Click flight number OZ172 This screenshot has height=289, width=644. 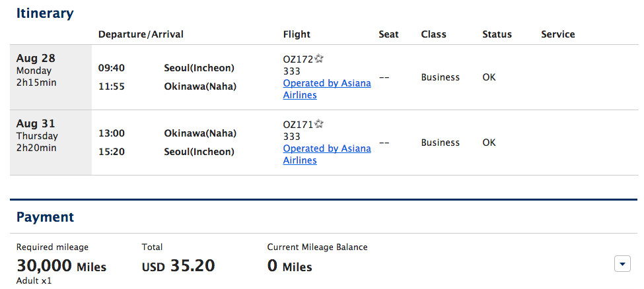point(298,60)
